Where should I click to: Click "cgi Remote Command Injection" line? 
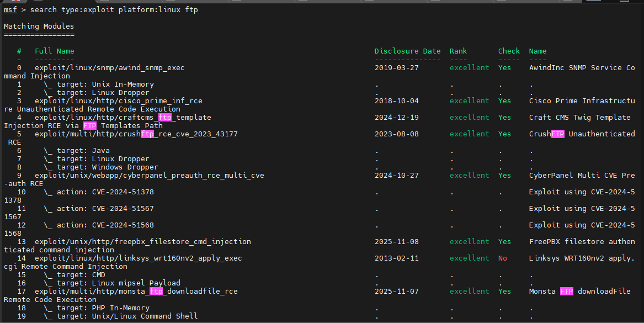pos(66,267)
